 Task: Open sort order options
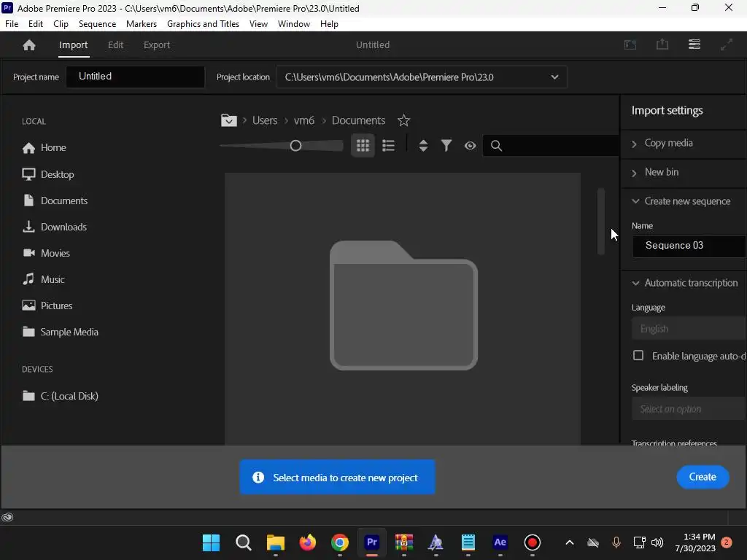click(x=423, y=146)
